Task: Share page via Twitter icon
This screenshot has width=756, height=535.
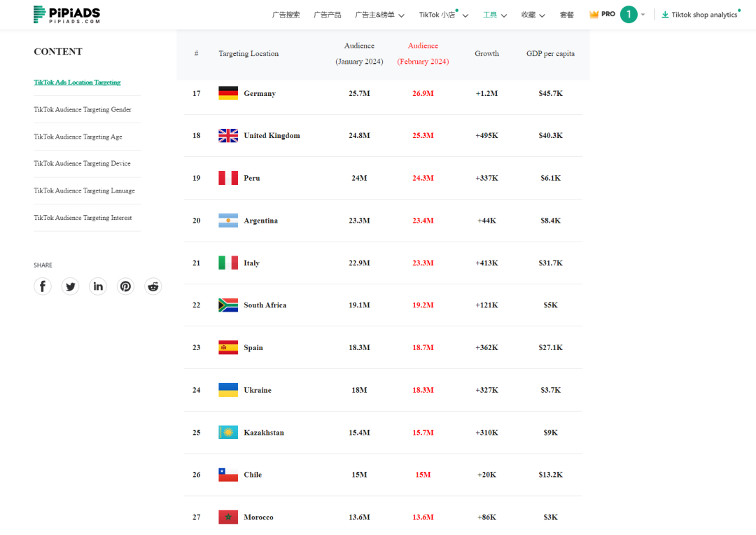Action: coord(71,286)
